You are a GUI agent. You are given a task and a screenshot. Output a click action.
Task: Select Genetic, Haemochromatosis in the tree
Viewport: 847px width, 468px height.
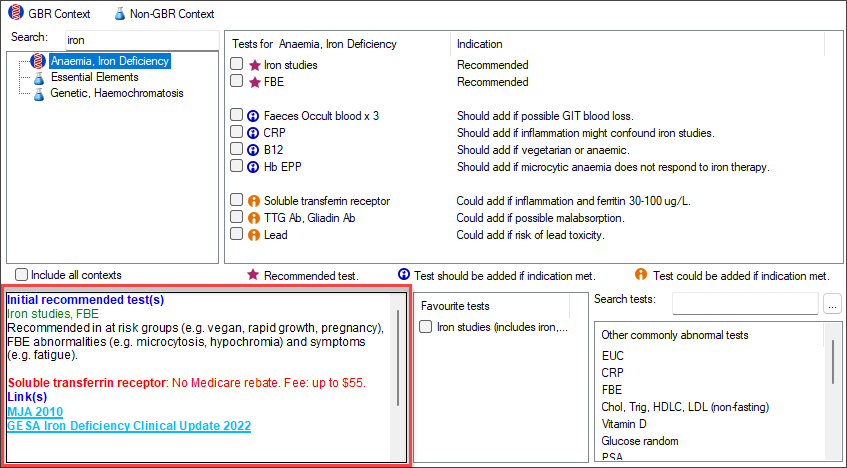coord(116,93)
